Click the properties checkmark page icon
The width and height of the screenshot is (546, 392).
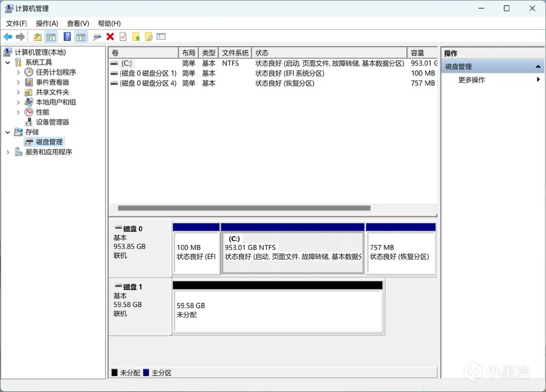pyautogui.click(x=123, y=37)
